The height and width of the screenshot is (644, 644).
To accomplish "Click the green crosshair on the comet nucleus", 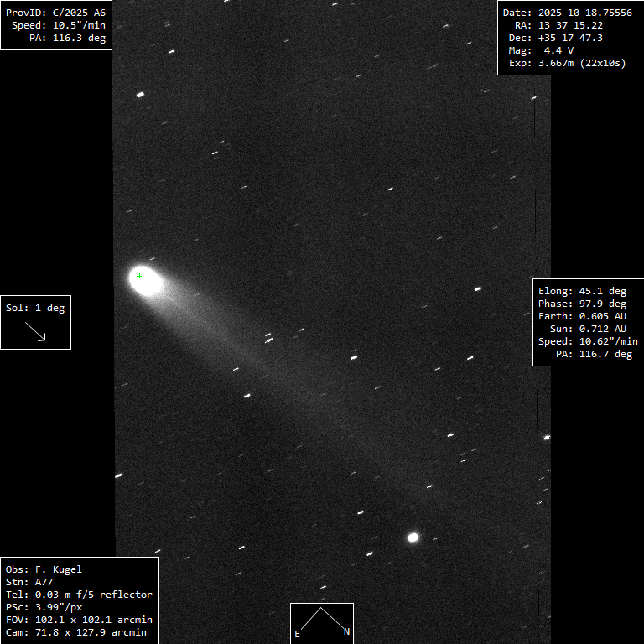I will click(x=139, y=276).
